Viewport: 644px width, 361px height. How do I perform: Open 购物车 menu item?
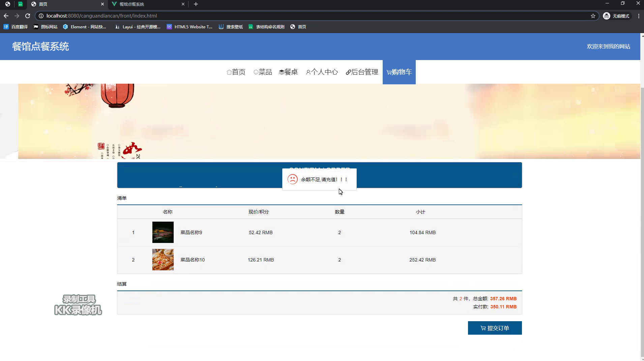tap(399, 72)
